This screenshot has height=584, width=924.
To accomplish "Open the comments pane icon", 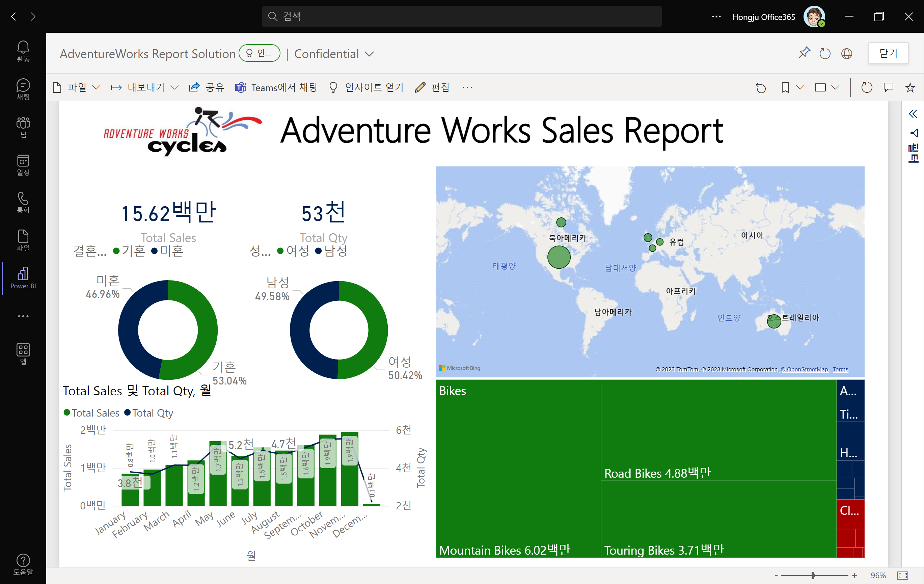I will pos(888,87).
